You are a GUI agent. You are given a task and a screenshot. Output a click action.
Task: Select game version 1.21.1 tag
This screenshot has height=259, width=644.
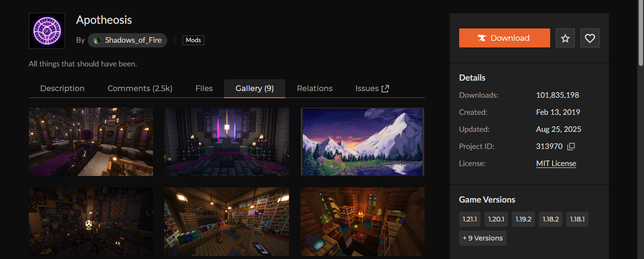pyautogui.click(x=470, y=219)
